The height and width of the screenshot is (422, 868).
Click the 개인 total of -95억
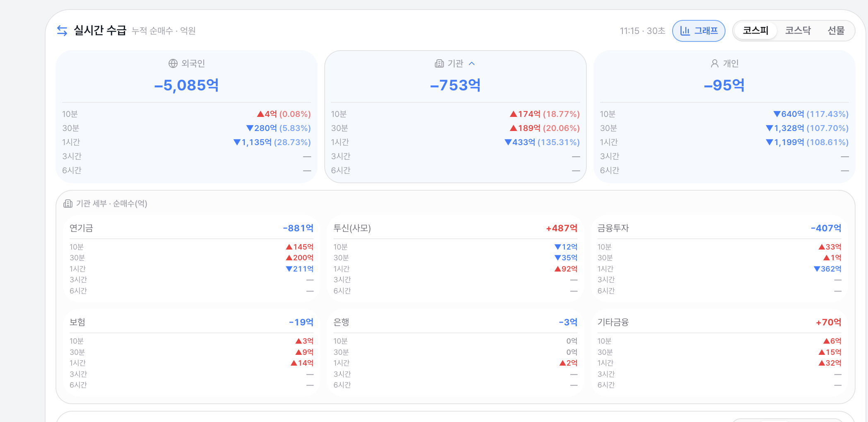pyautogui.click(x=724, y=85)
